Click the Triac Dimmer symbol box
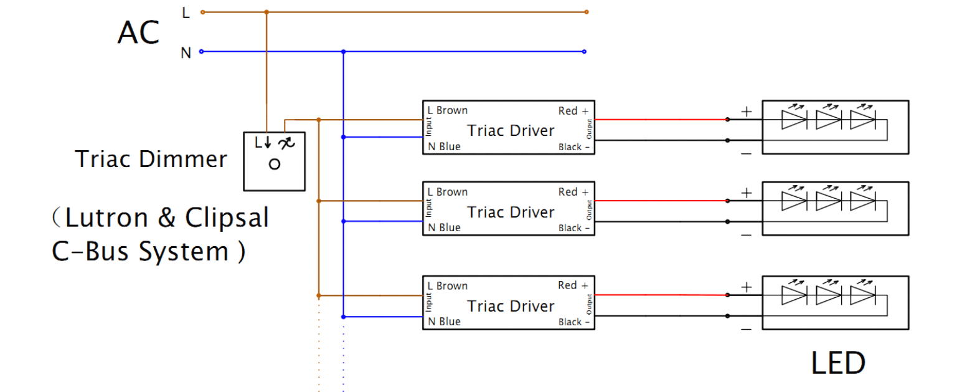Screen dimensions: 980x392 point(274,161)
